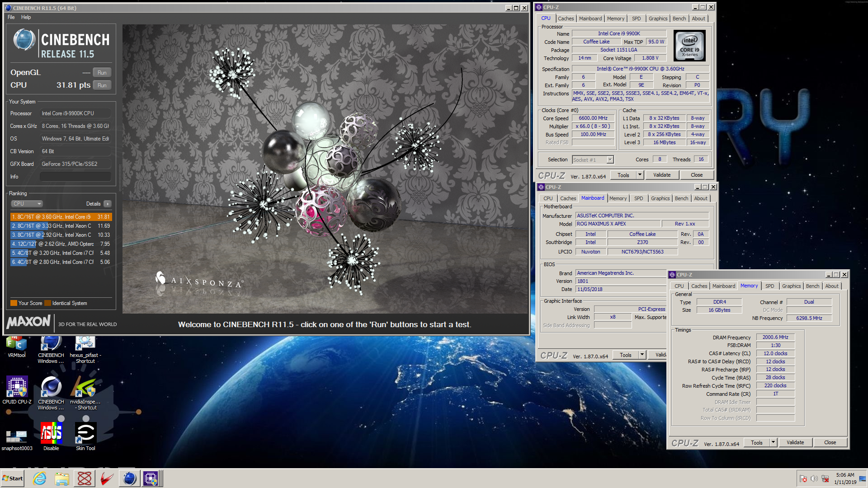
Task: Select Graphics tab in Memory CPU-Z window
Action: tap(791, 286)
